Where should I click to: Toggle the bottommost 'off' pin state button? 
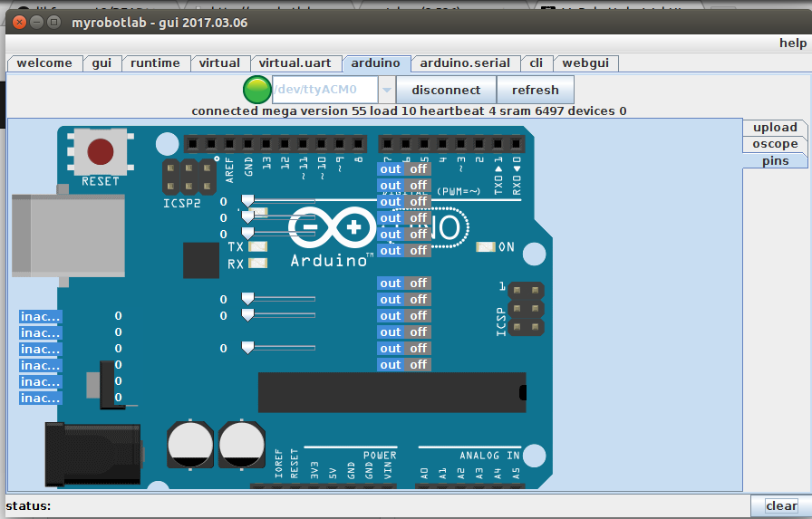(418, 365)
